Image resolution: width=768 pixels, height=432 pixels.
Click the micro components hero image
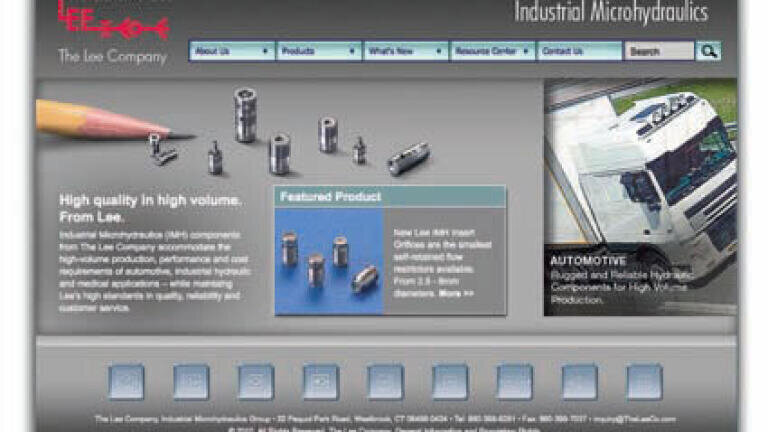pos(235,132)
